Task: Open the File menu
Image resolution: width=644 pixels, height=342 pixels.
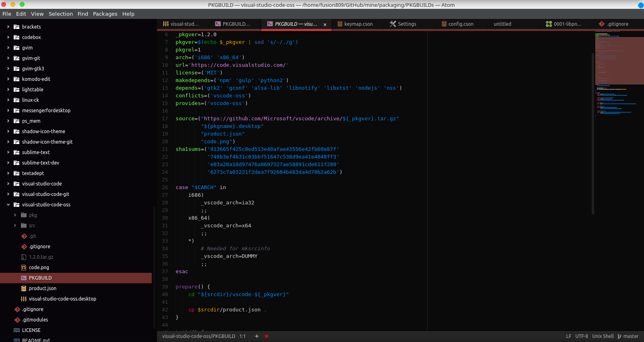Action: (x=7, y=14)
